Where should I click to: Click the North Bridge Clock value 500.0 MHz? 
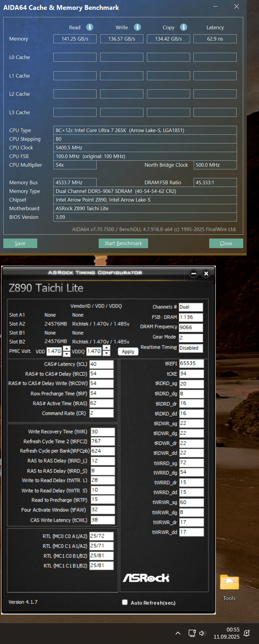215,165
